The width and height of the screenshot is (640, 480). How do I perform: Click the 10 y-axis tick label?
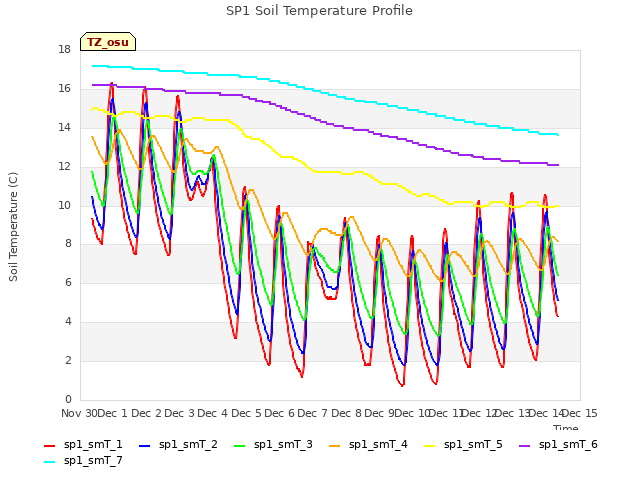[x=64, y=205]
